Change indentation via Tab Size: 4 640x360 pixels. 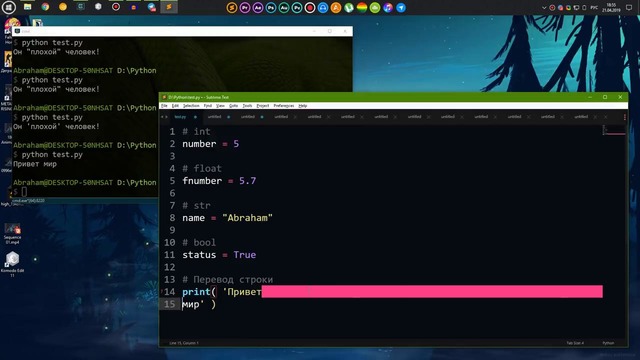pos(575,343)
